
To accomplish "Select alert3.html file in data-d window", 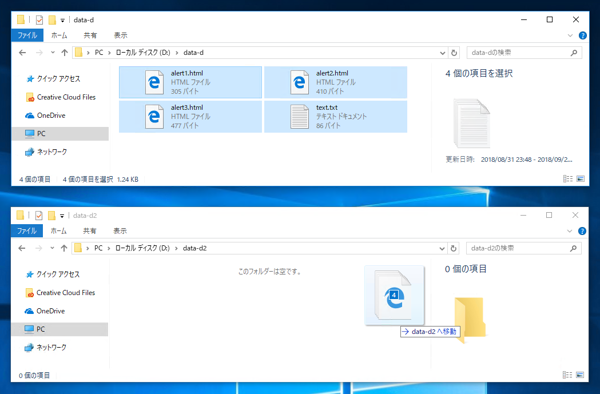I will 190,117.
